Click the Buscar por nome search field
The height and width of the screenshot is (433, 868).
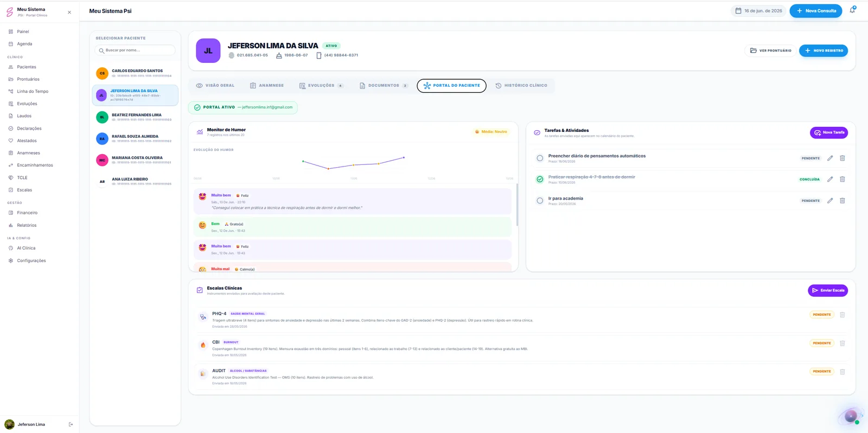(135, 50)
